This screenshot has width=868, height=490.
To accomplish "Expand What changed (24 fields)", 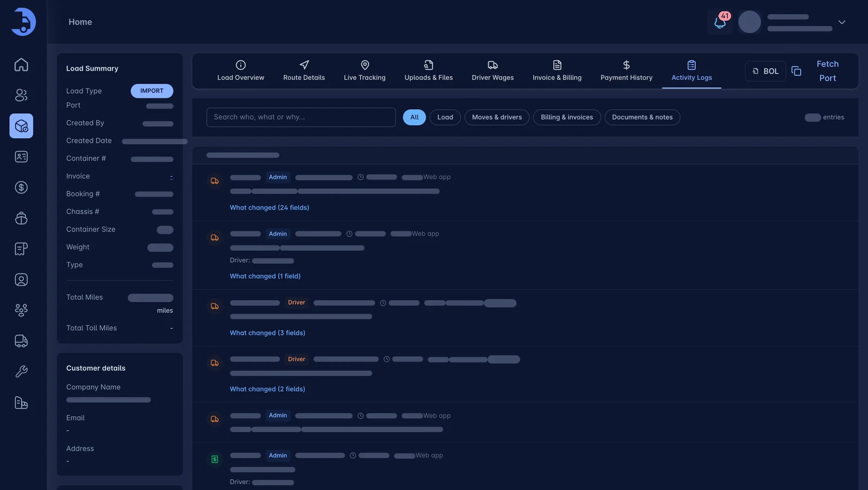I will pos(270,208).
